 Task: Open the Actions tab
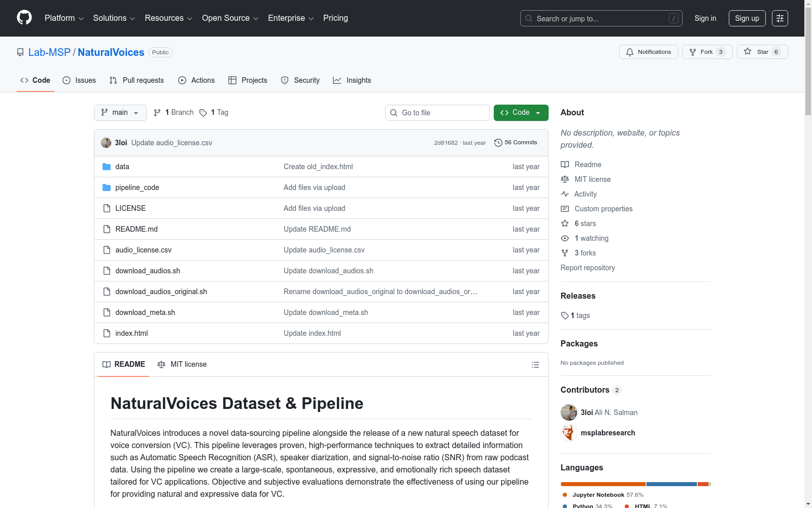coord(196,80)
